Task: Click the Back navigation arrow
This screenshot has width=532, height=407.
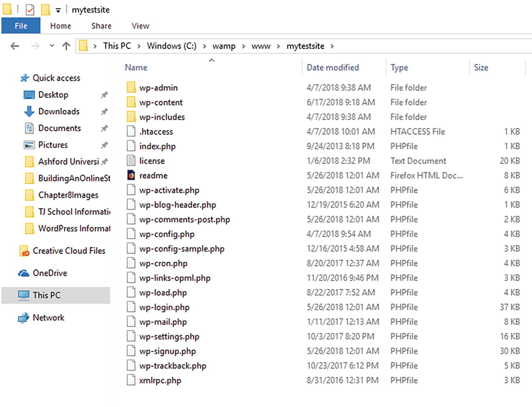Action: (15, 46)
